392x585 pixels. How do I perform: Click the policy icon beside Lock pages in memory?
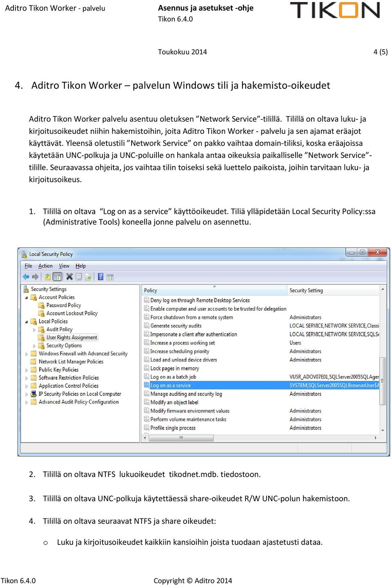click(147, 368)
